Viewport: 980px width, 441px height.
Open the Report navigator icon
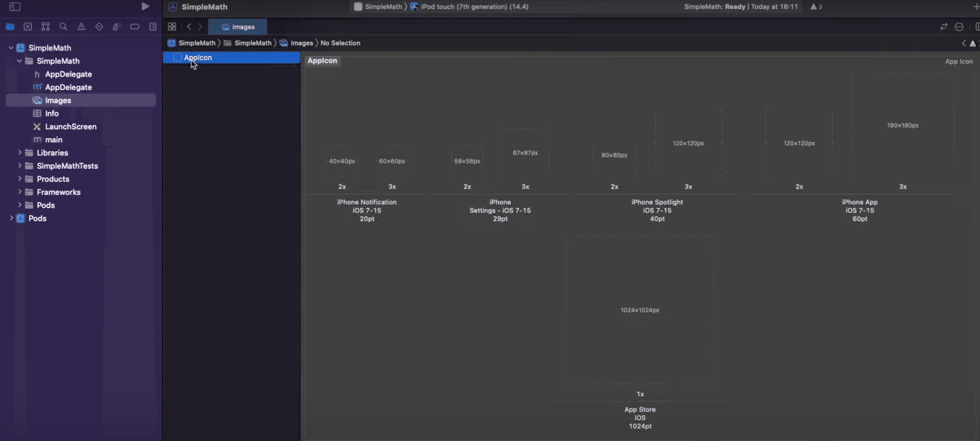153,27
